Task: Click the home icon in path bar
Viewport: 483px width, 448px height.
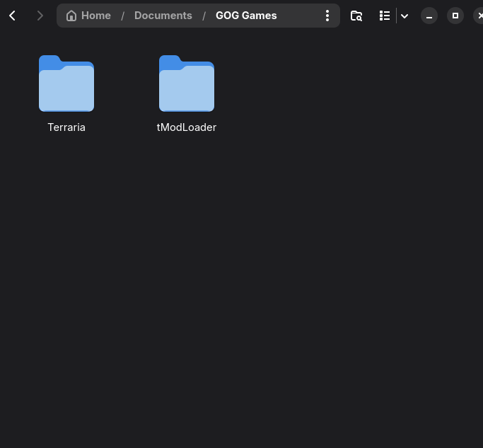Action: (x=71, y=16)
